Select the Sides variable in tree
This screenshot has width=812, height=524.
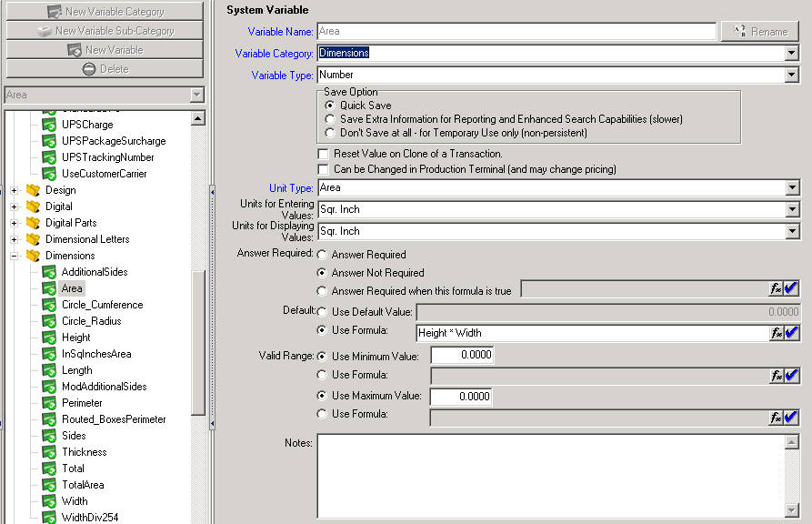tap(74, 436)
